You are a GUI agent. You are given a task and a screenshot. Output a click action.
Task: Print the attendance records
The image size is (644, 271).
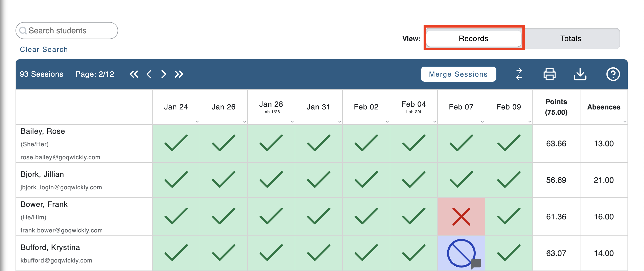coord(549,74)
